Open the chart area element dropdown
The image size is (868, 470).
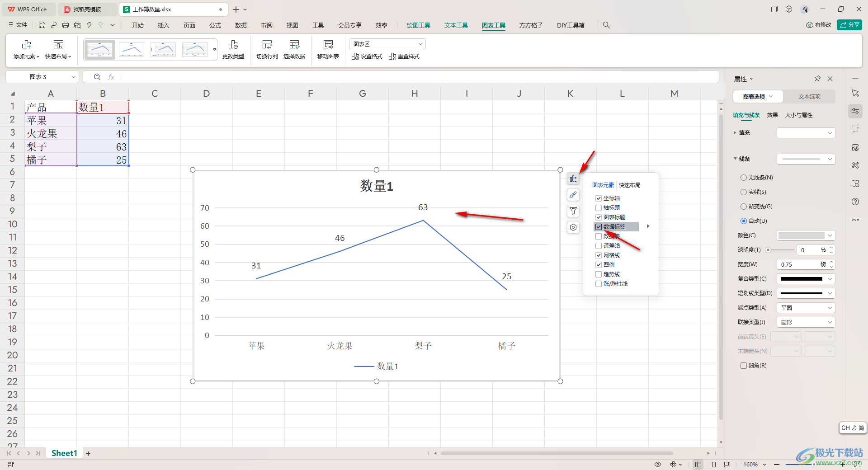click(387, 44)
